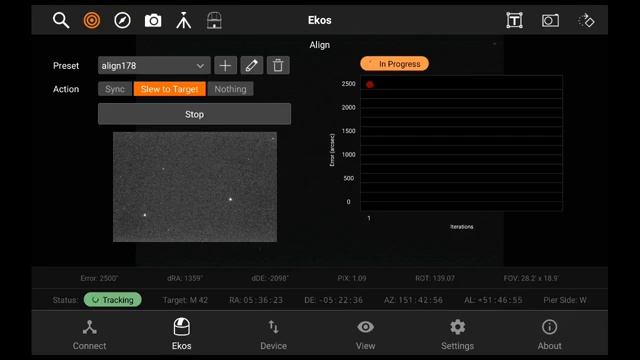Switch to the Connect tab
This screenshot has height=360, width=640.
point(89,335)
